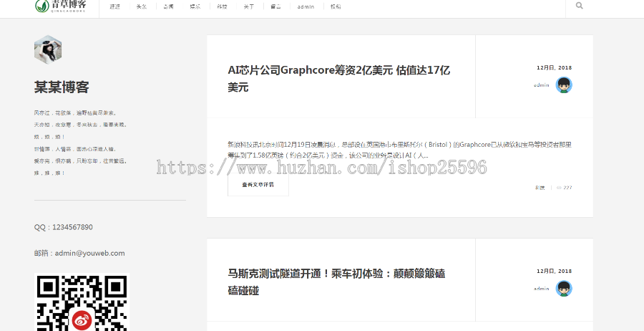Click admin author name on 马斯克 article

pos(542,289)
